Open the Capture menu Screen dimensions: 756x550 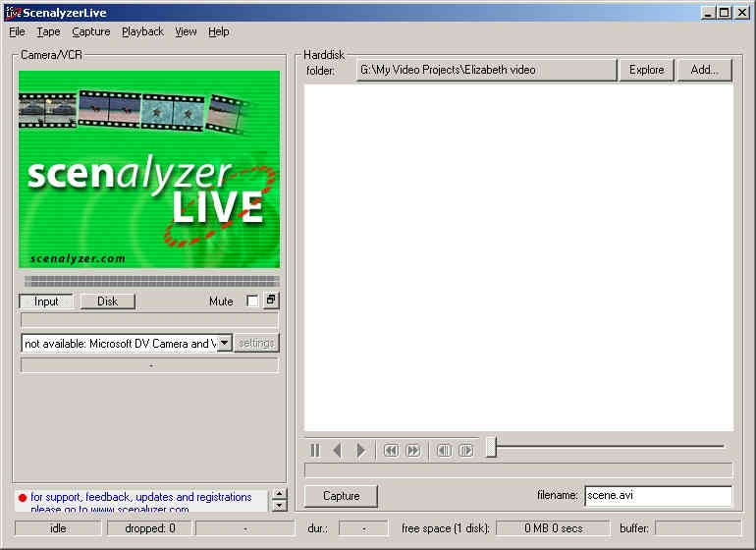tap(90, 31)
